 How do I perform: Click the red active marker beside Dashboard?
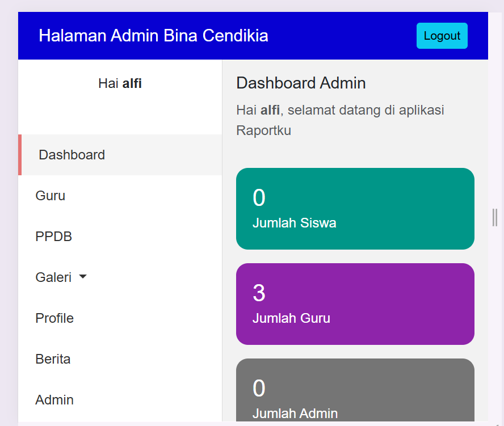point(20,155)
